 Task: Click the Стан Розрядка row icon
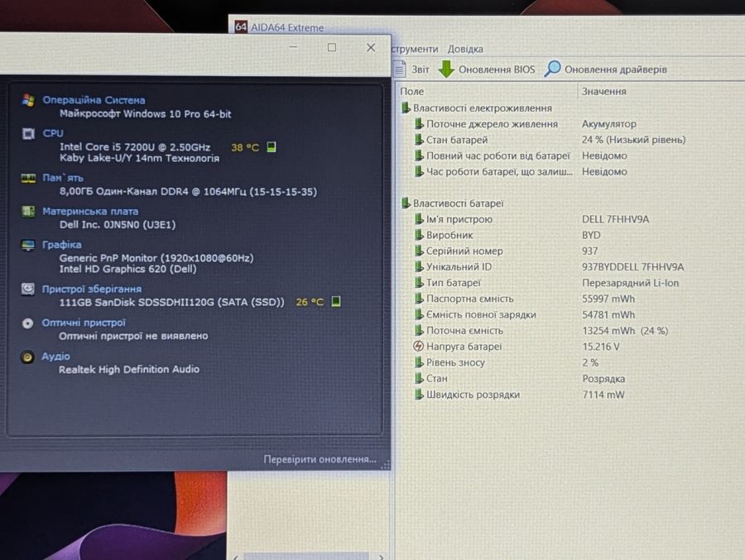point(419,379)
